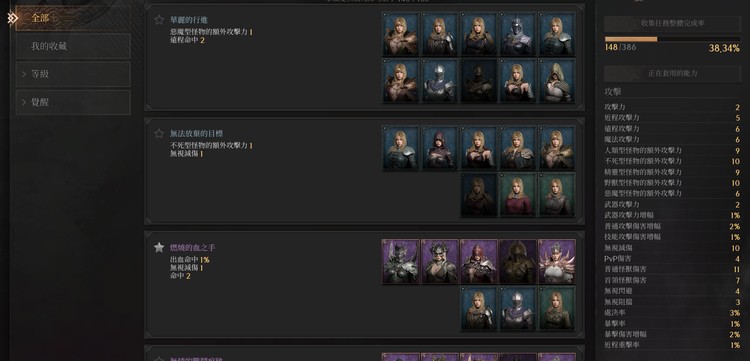This screenshot has height=361, width=750.
Task: Select the red-dress portrait on green background
Action: pos(518,194)
